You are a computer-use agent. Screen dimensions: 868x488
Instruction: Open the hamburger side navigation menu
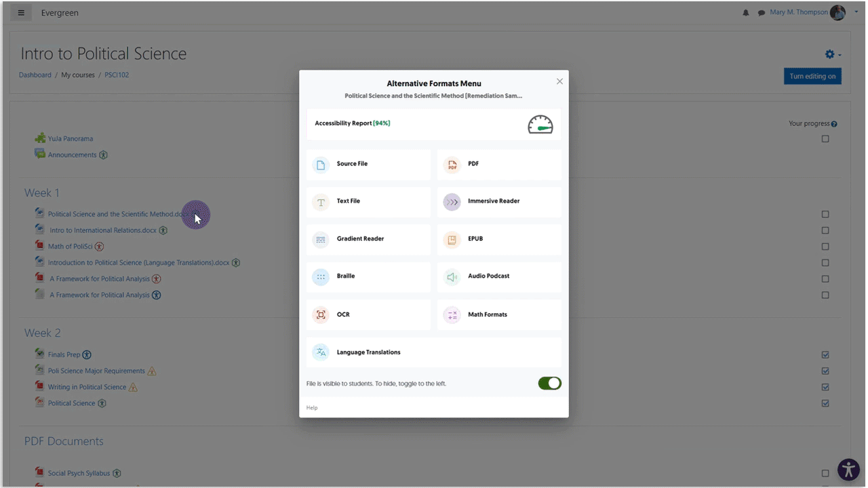click(21, 13)
